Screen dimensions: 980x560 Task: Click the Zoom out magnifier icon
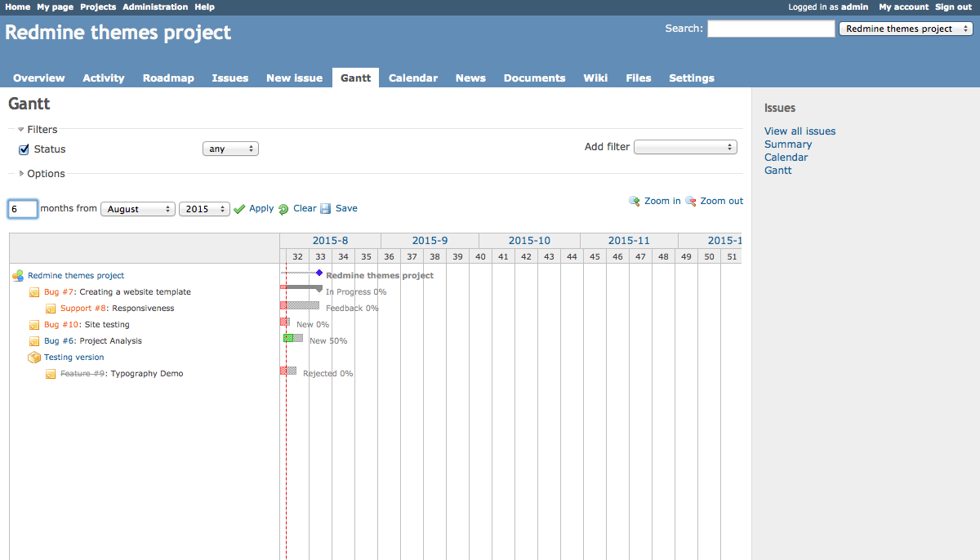click(691, 201)
